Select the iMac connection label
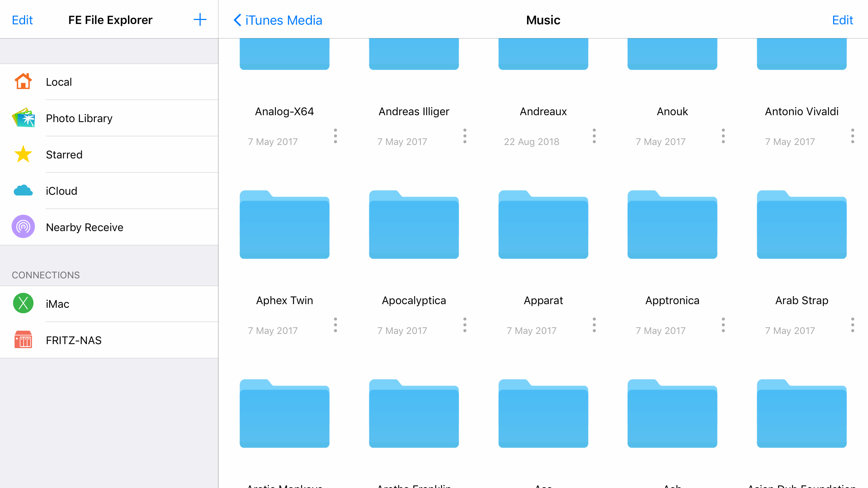 57,304
